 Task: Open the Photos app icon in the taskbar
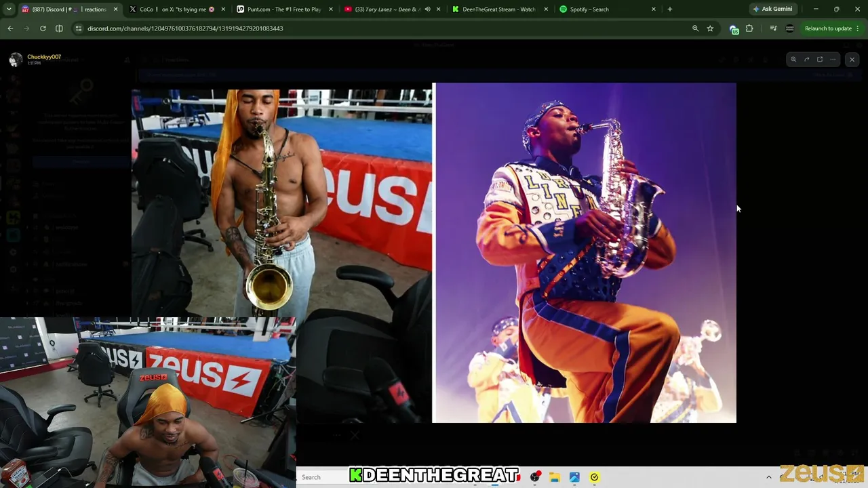(574, 477)
